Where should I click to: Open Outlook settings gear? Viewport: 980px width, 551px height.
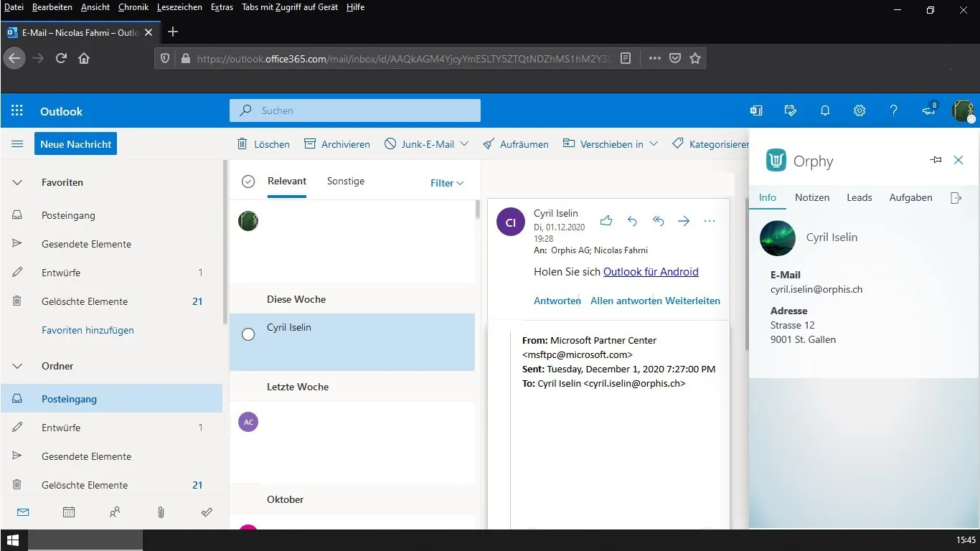click(x=859, y=110)
